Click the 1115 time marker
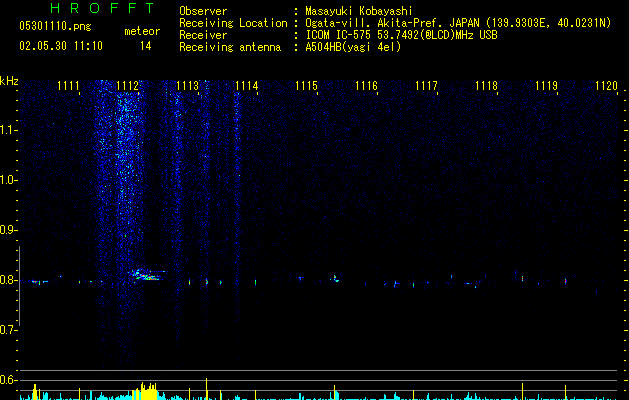Screen dimensions: 629x400 click(306, 86)
